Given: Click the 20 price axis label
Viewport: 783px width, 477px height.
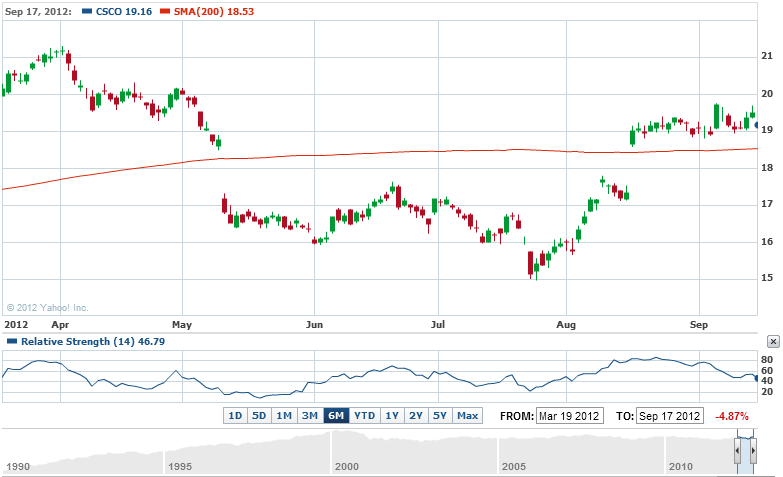Looking at the screenshot, I should 767,93.
